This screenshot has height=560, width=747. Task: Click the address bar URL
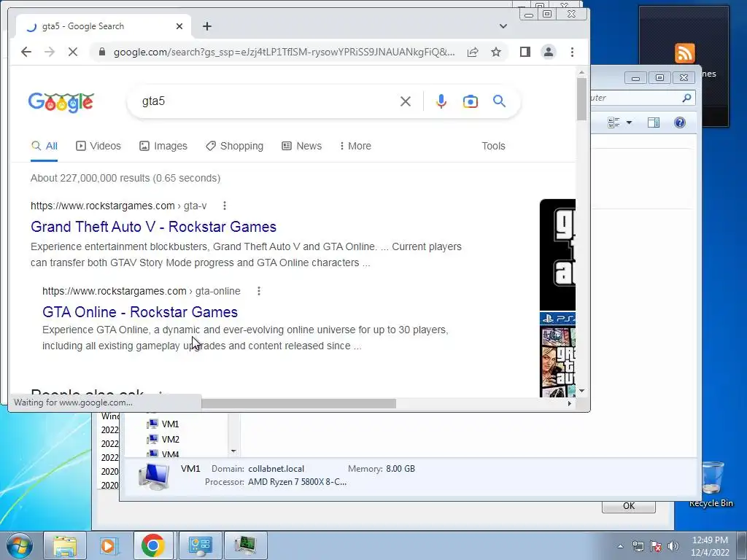point(284,52)
